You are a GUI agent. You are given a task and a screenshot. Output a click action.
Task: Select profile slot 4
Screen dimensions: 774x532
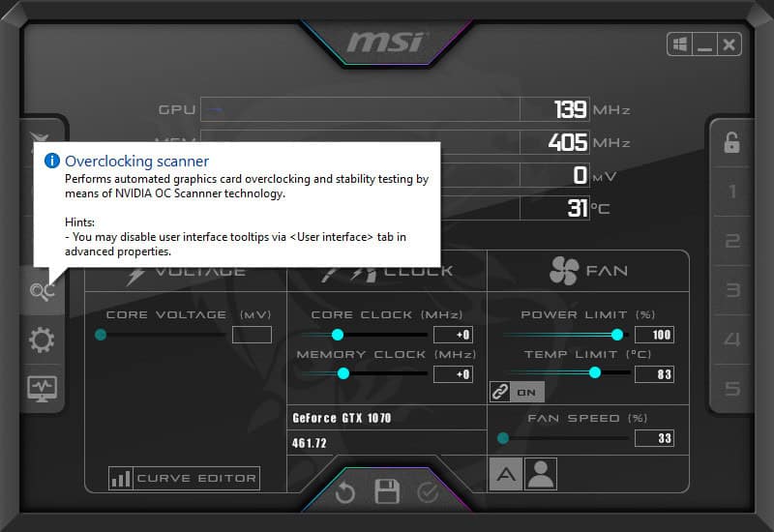pyautogui.click(x=732, y=340)
